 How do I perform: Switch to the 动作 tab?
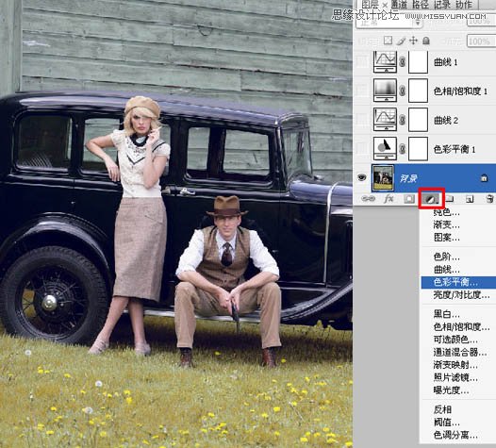463,4
